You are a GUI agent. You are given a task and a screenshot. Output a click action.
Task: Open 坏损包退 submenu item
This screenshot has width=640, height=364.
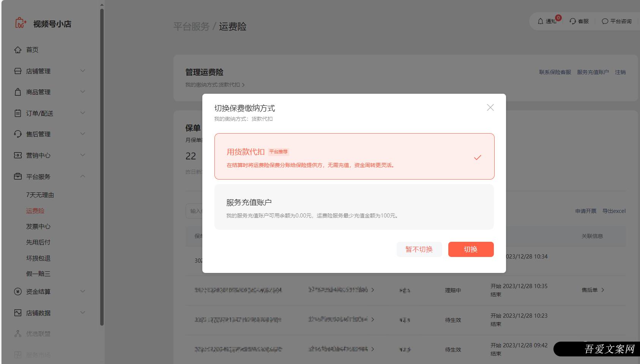coord(38,258)
